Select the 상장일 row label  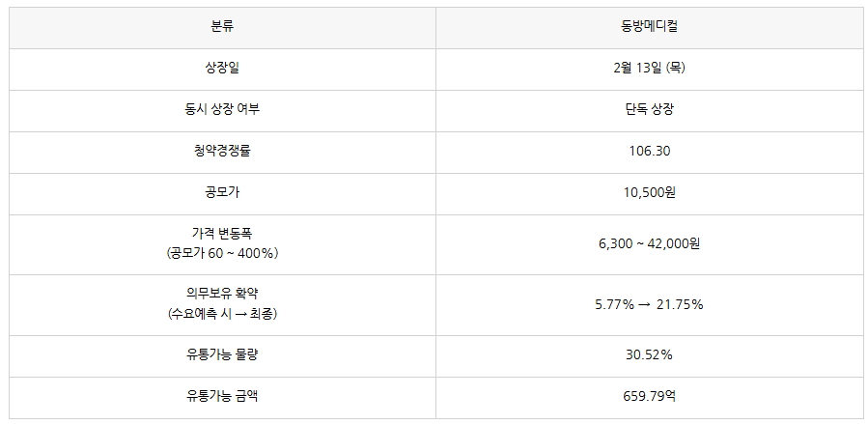point(222,70)
